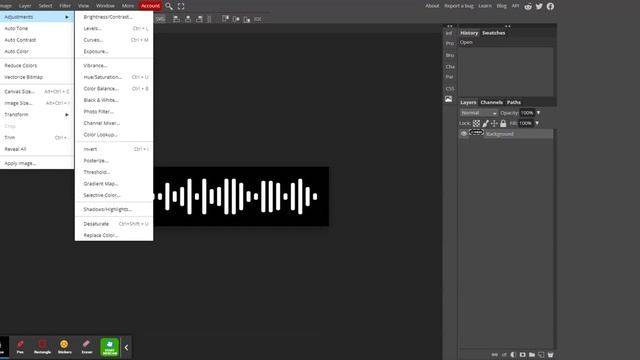
Task: Click the image thumbnail side panel icon
Action: click(449, 99)
